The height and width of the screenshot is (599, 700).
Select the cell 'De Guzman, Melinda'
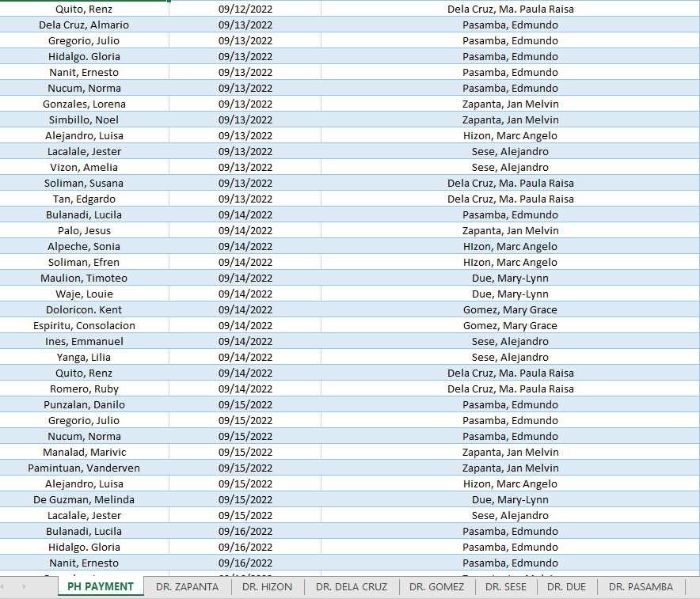pos(84,500)
